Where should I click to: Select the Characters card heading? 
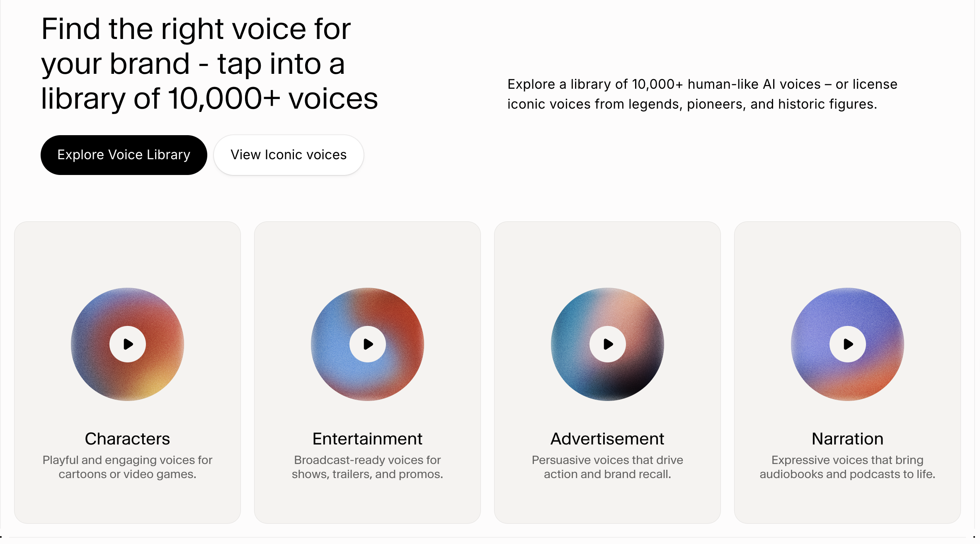pos(127,438)
